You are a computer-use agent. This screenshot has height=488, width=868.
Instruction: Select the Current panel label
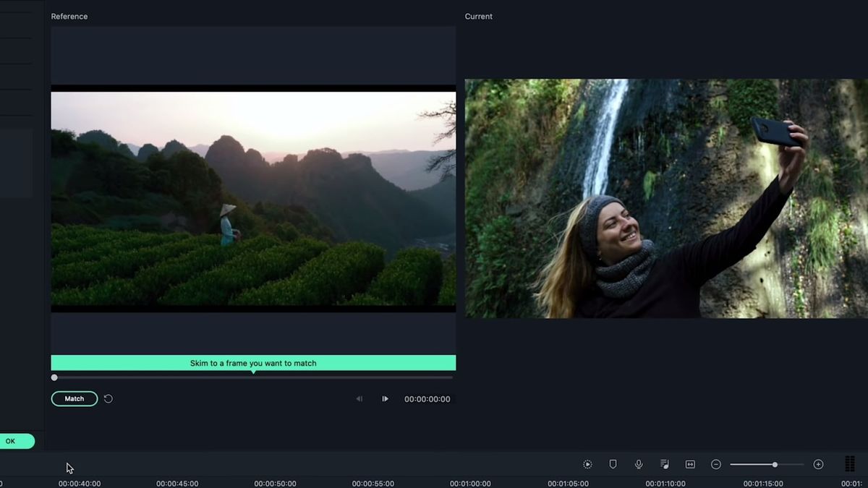click(x=479, y=16)
